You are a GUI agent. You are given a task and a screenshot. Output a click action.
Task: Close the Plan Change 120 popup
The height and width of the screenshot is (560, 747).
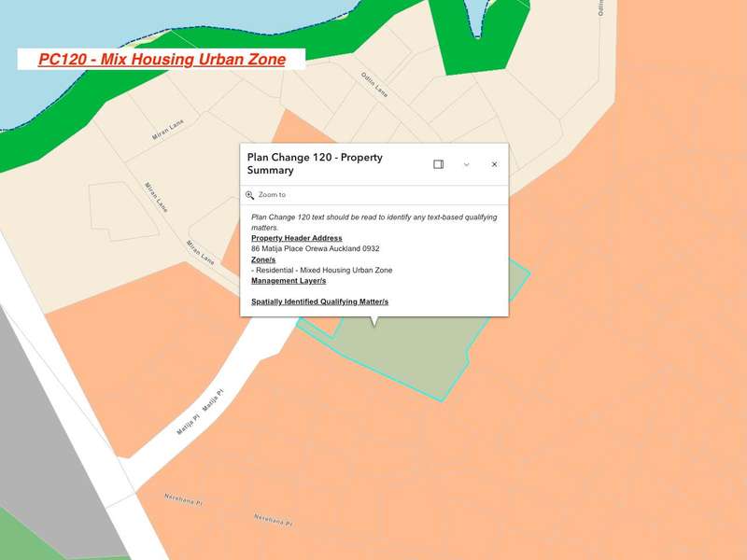pyautogui.click(x=494, y=164)
